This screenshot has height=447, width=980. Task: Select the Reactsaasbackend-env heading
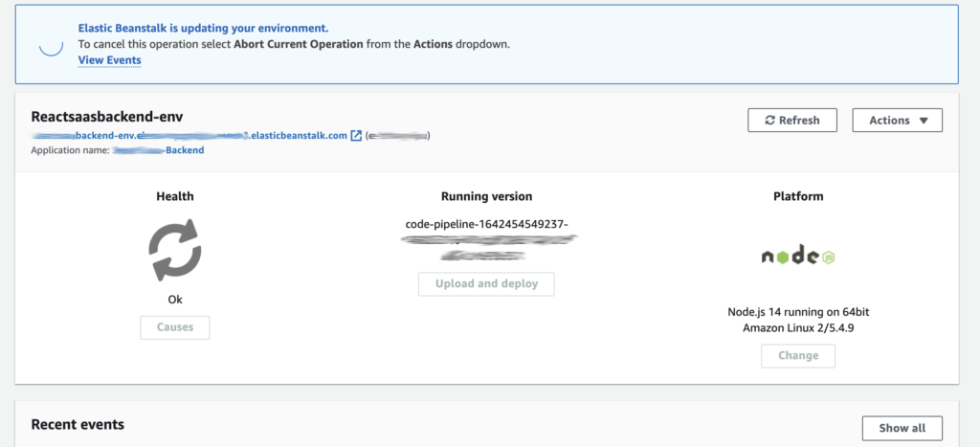pos(107,117)
